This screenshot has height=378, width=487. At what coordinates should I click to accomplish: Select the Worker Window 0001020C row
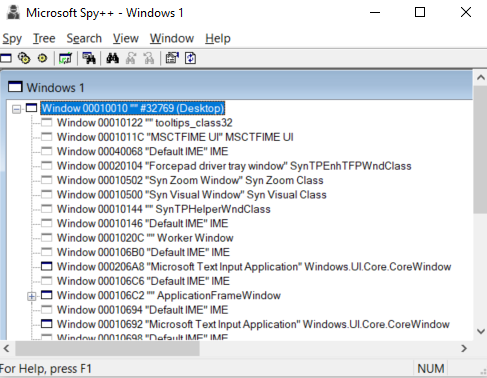tap(145, 238)
